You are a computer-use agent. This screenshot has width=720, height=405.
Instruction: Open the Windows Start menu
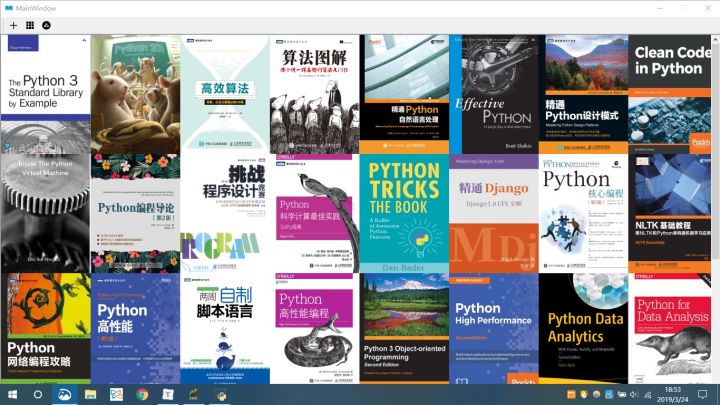[x=12, y=394]
